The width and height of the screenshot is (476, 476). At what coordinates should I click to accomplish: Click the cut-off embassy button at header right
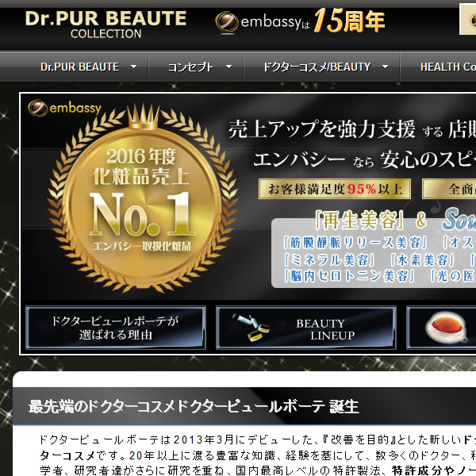point(467,19)
